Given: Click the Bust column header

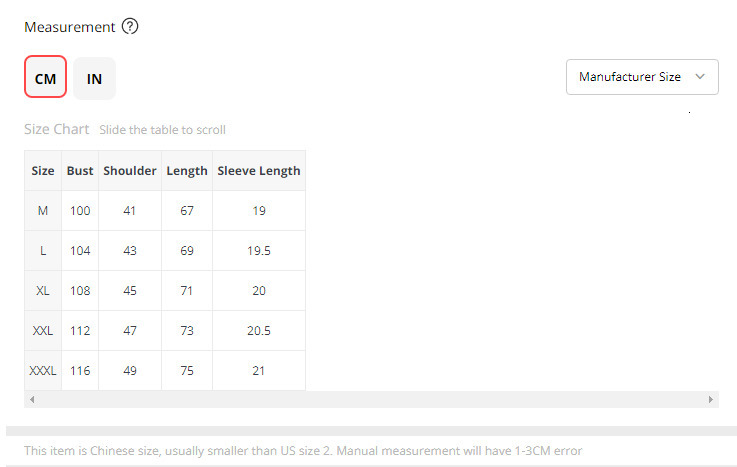Looking at the screenshot, I should click(80, 171).
